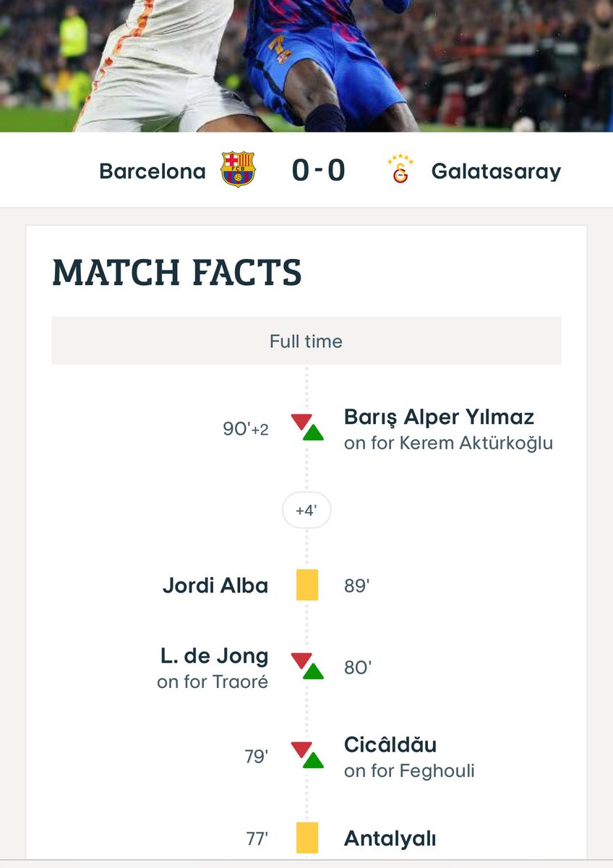Tap the Barcelona team name
The height and width of the screenshot is (868, 613).
[x=153, y=171]
